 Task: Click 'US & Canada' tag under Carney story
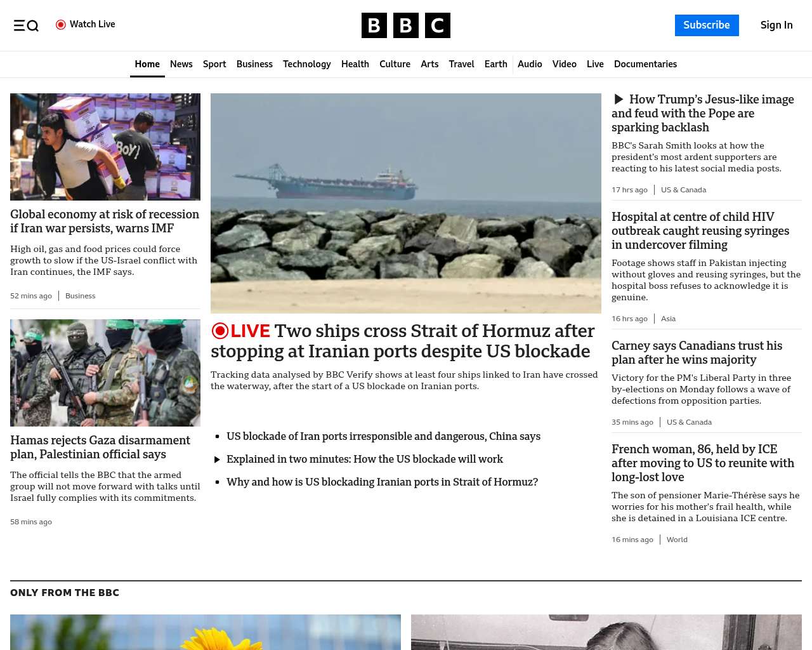689,422
